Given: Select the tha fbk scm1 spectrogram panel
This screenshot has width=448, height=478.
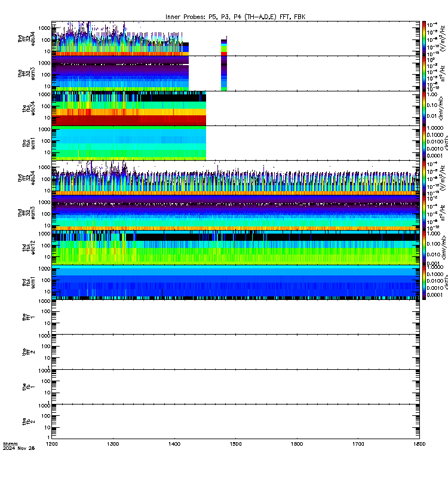Looking at the screenshot, I should point(235,143).
